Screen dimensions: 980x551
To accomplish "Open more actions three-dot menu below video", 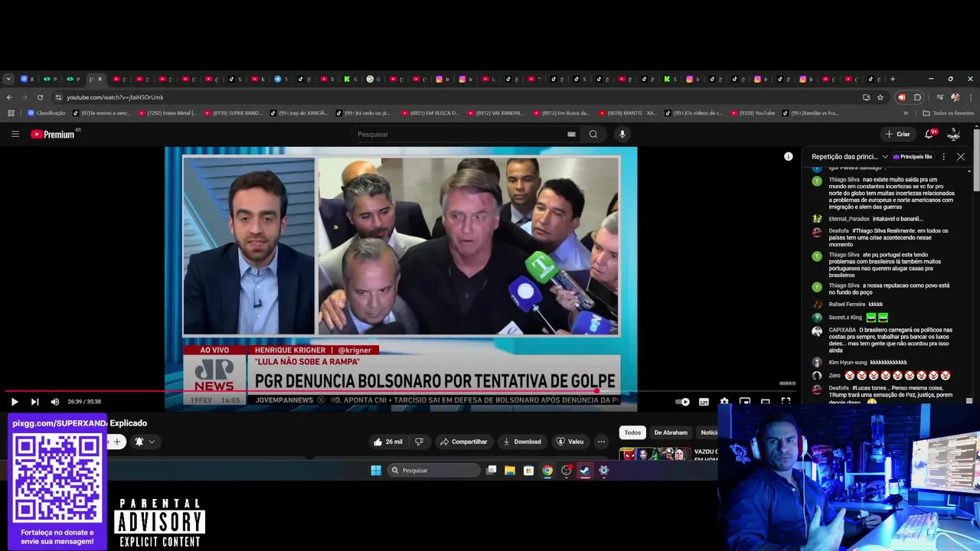I will tap(601, 442).
